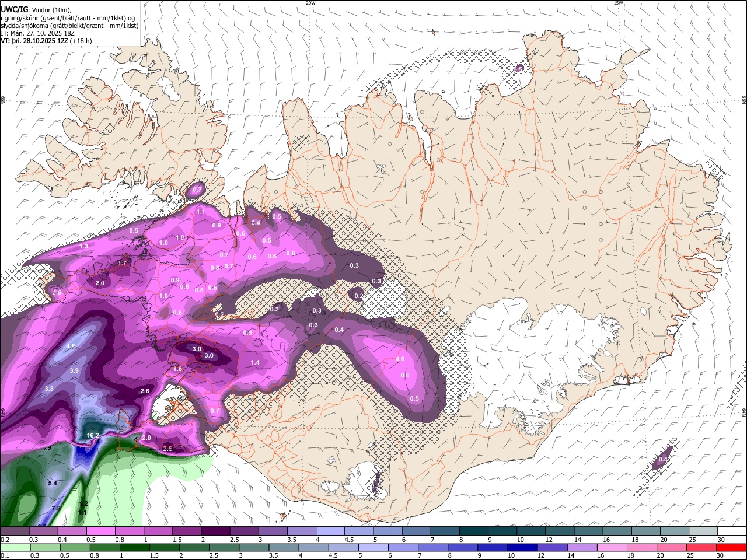Click the '1.6' snowfall value
The width and height of the screenshot is (747, 560).
click(178, 369)
